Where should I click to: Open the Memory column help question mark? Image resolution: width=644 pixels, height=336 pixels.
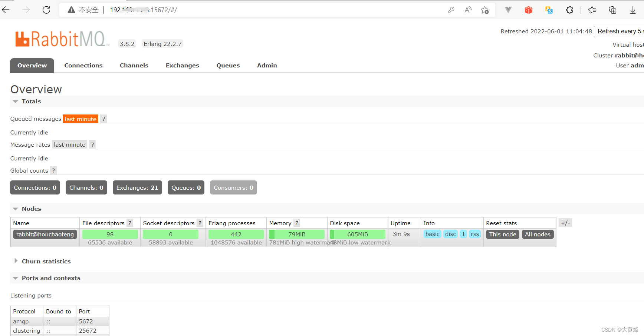click(297, 223)
